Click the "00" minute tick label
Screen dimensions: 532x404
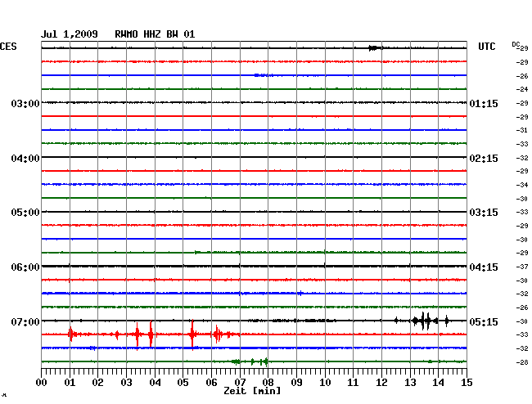click(x=42, y=383)
